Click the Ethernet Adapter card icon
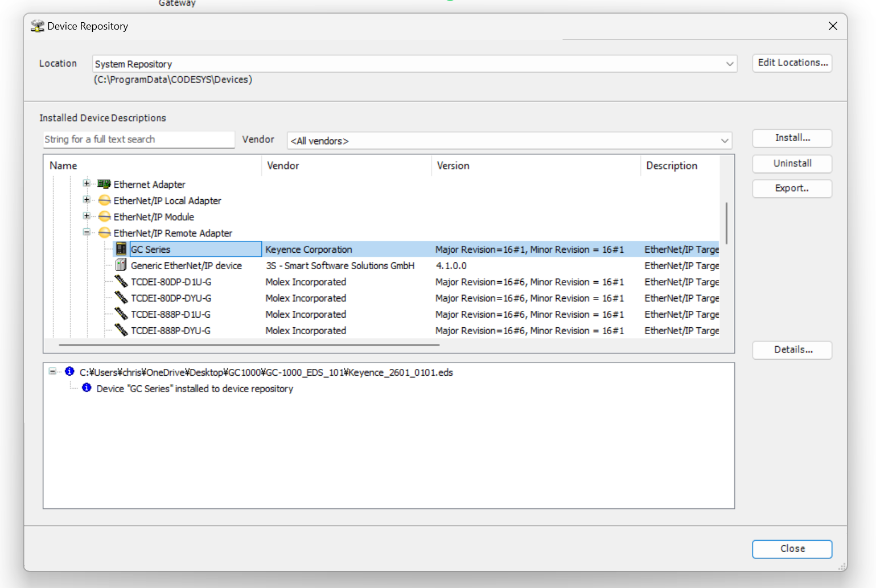This screenshot has height=588, width=876. click(104, 184)
